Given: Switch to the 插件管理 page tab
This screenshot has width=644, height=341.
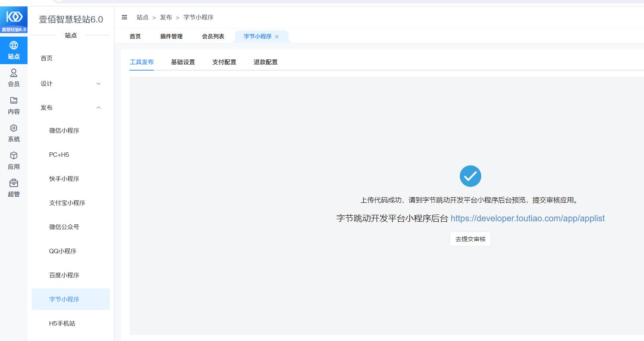Looking at the screenshot, I should 171,37.
